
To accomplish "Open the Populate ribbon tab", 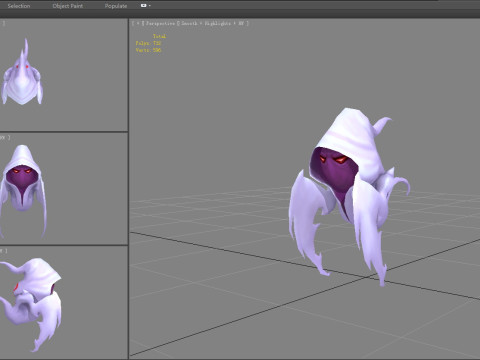I will (x=116, y=6).
